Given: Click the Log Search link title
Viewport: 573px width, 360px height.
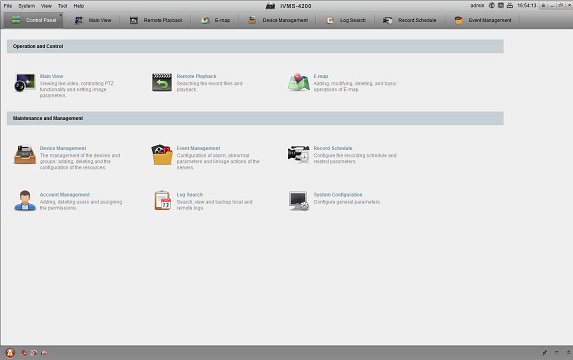Looking at the screenshot, I should pos(190,194).
